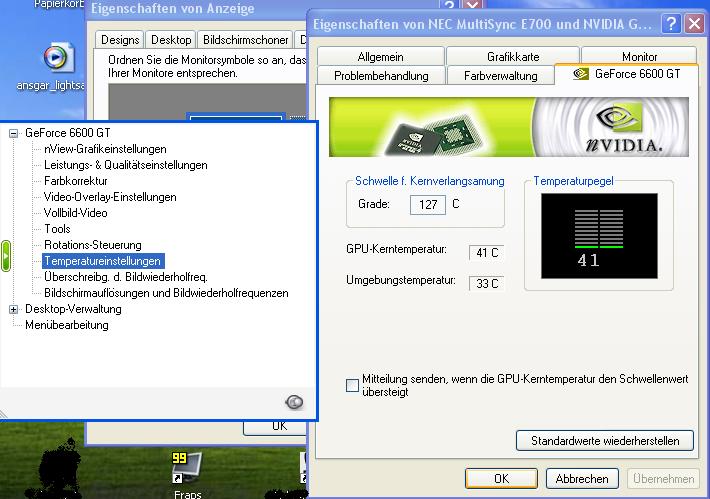This screenshot has height=499, width=710.
Task: Click the round pin icon in tree panel
Action: click(x=294, y=402)
